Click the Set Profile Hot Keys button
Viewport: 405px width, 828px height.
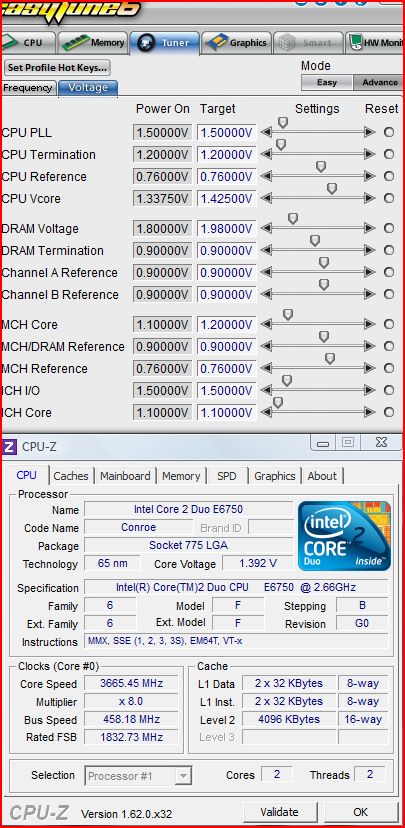(x=57, y=68)
